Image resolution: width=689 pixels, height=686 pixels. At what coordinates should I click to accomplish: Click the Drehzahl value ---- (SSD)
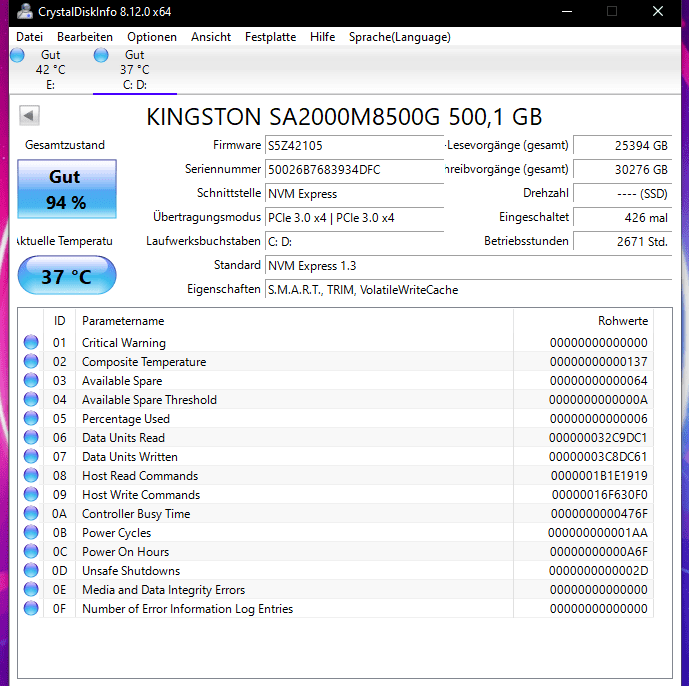623,194
